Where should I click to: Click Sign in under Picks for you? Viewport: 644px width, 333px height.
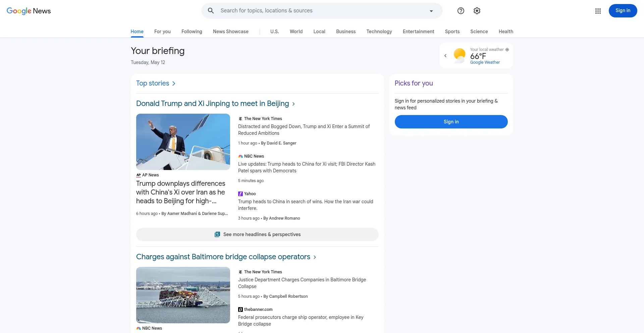point(451,122)
